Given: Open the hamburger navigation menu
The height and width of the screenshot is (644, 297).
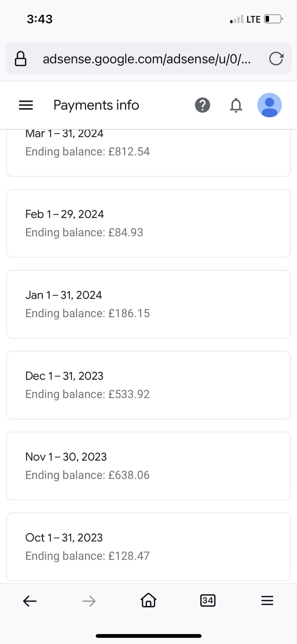Looking at the screenshot, I should click(x=26, y=105).
